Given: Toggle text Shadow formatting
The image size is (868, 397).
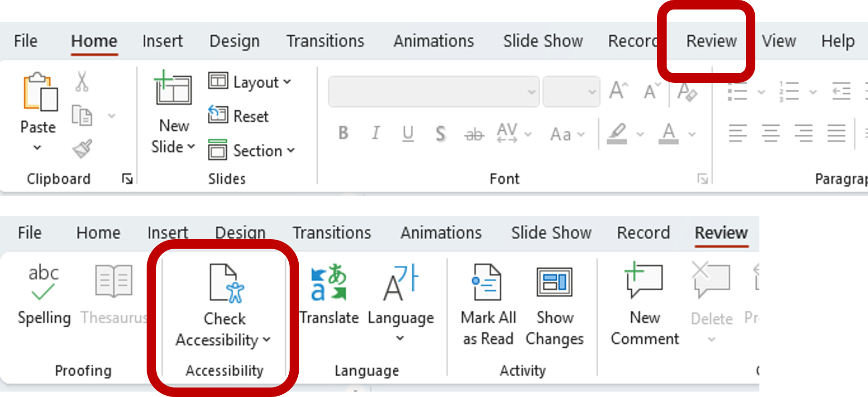Looking at the screenshot, I should [440, 134].
